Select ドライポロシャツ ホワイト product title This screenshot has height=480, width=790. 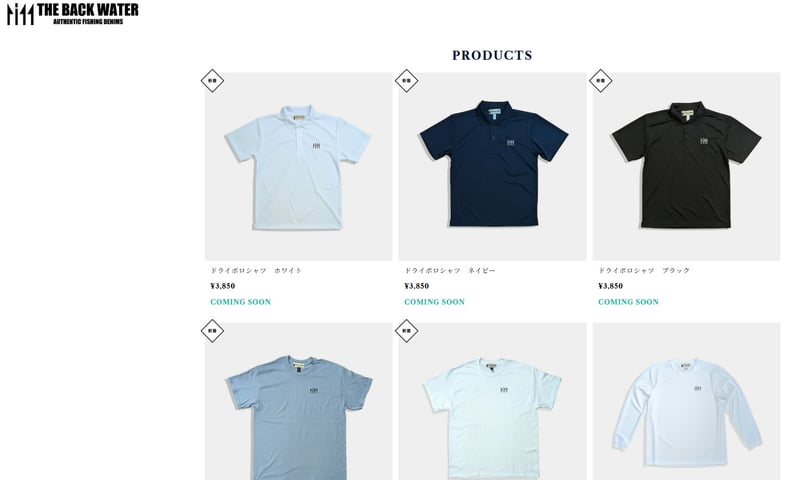(256, 270)
